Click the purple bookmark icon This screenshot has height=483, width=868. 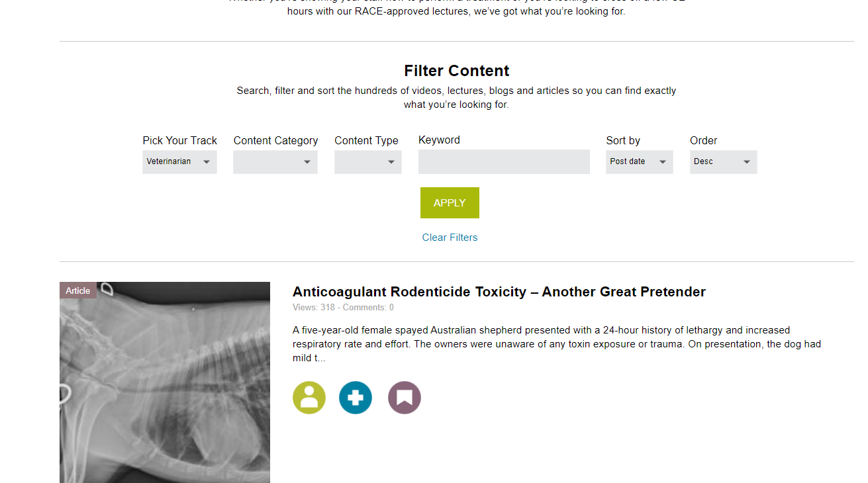point(405,398)
